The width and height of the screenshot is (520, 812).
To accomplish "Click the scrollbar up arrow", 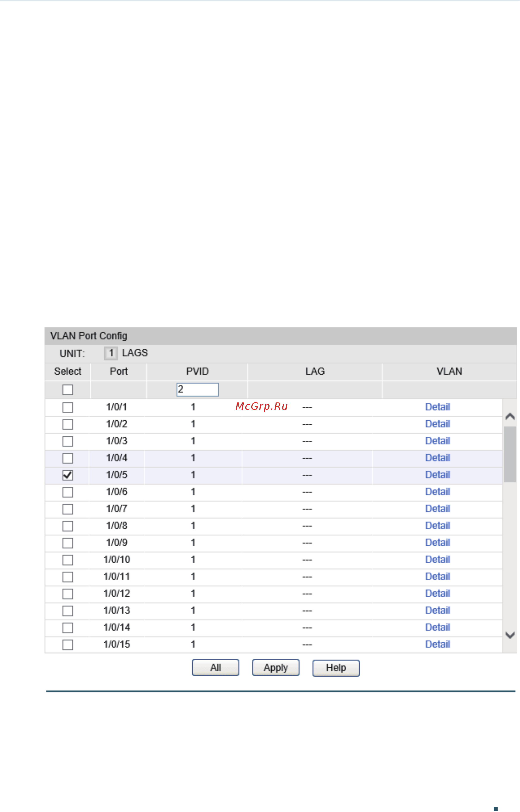I will [510, 416].
